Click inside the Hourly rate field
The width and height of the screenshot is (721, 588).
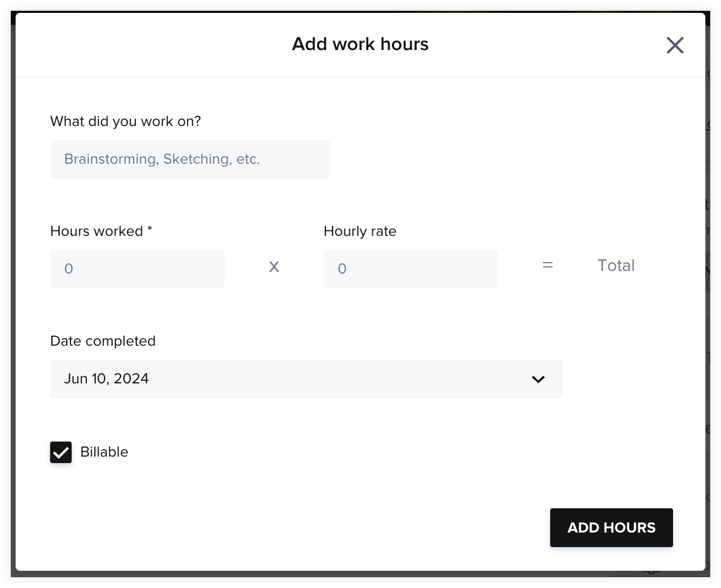point(410,269)
